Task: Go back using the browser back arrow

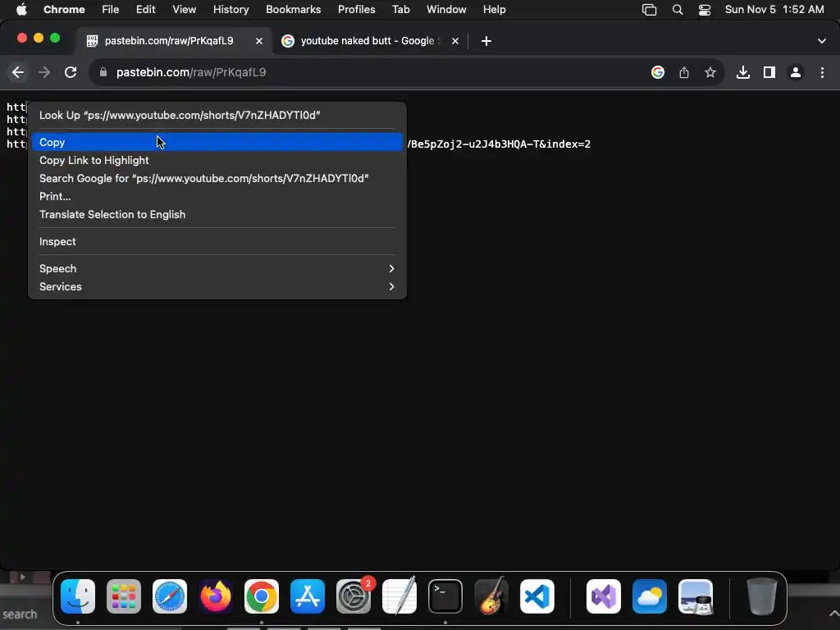Action: click(x=18, y=72)
